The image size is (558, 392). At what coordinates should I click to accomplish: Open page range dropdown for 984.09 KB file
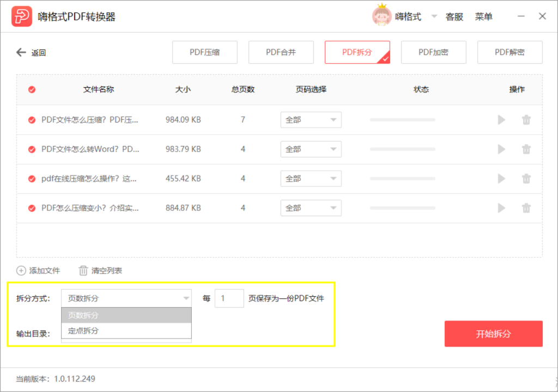311,120
